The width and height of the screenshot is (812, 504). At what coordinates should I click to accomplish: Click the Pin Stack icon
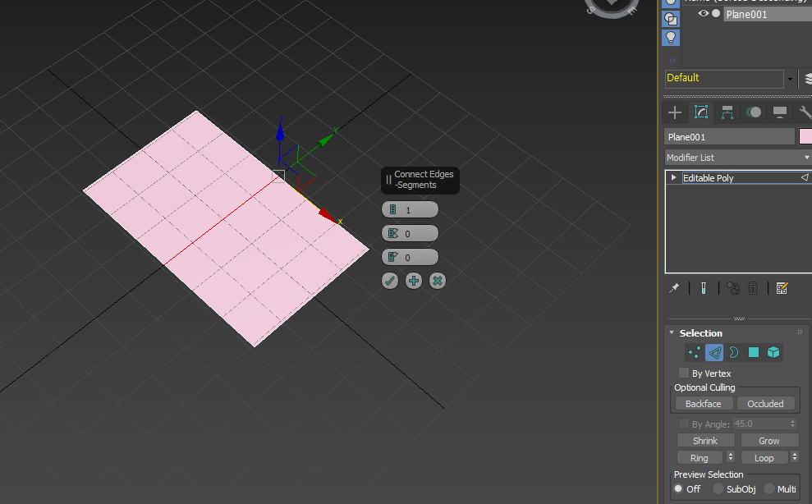[x=674, y=288]
